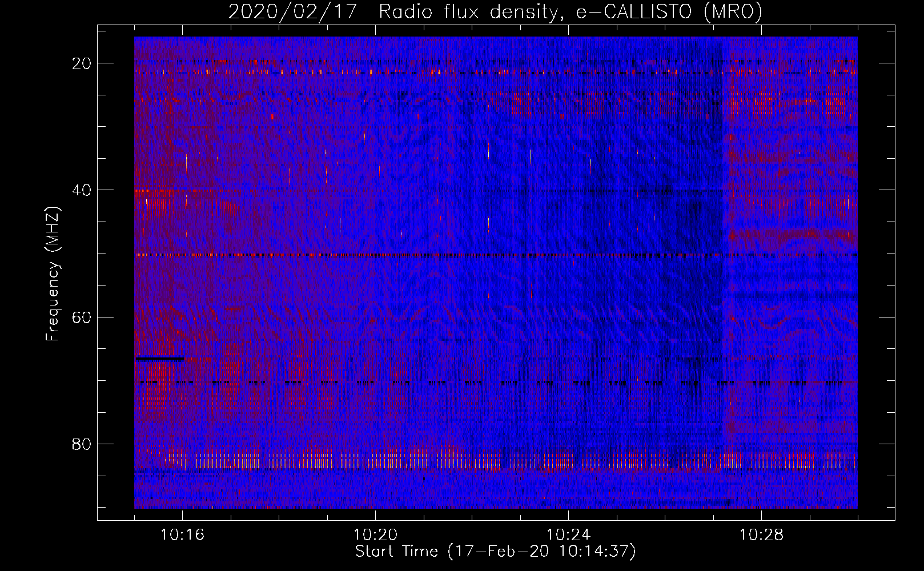Viewport: 924px width, 571px height.
Task: Click the "Start Time (17-Feb-20 10:14:37)" label
Action: point(495,552)
